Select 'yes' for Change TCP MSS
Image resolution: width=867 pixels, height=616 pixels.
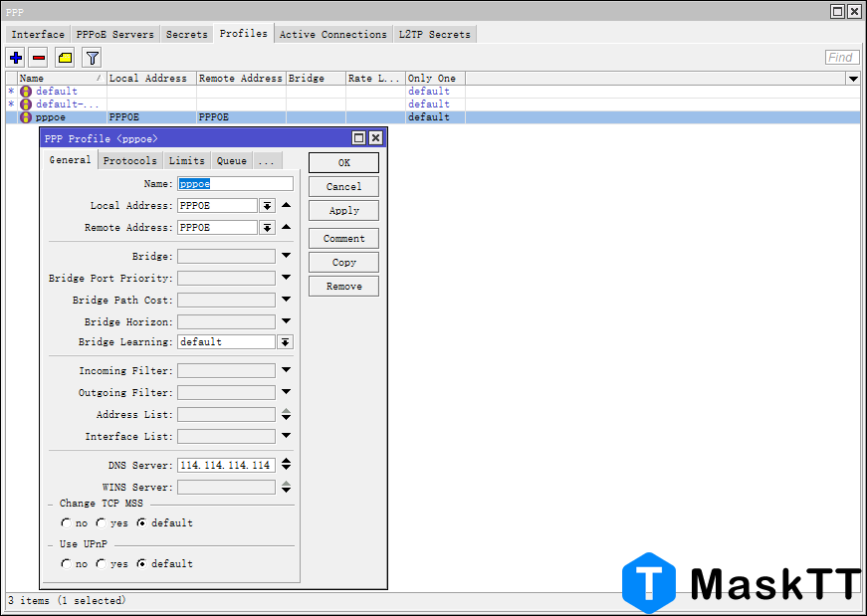[x=102, y=522]
